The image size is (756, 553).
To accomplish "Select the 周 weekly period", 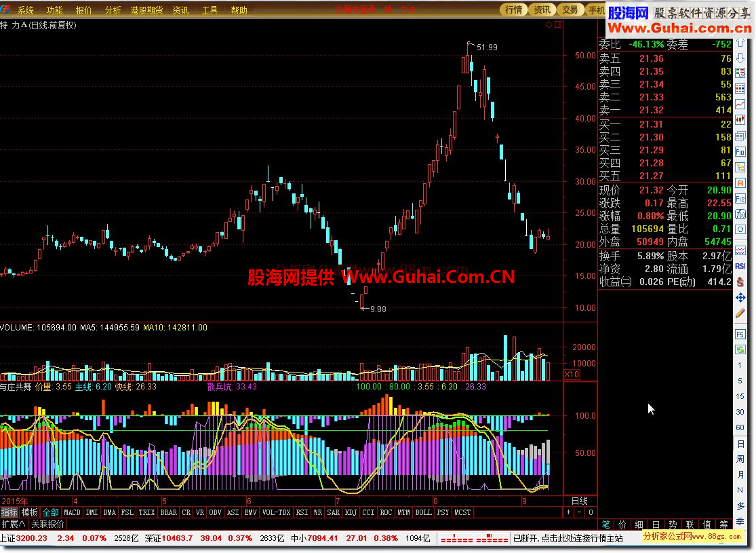I will [740, 459].
